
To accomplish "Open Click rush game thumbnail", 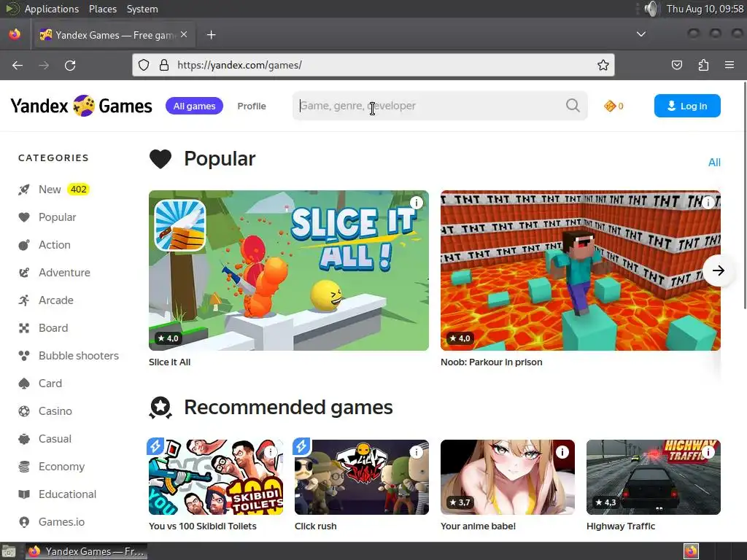I will 362,477.
